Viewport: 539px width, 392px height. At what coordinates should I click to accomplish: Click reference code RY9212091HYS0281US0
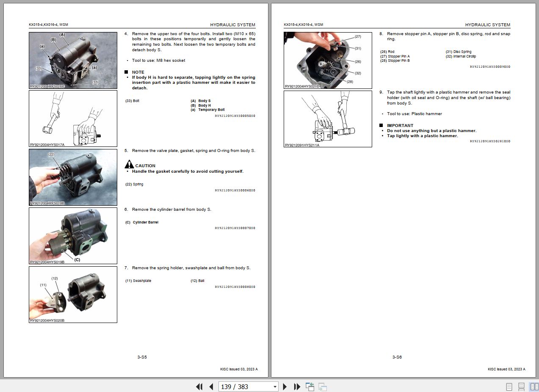point(490,141)
